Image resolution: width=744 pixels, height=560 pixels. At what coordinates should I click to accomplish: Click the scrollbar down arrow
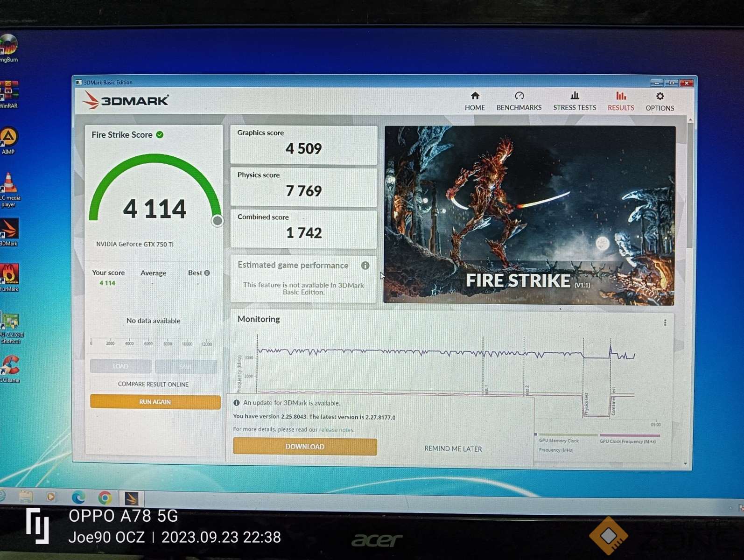coord(685,463)
